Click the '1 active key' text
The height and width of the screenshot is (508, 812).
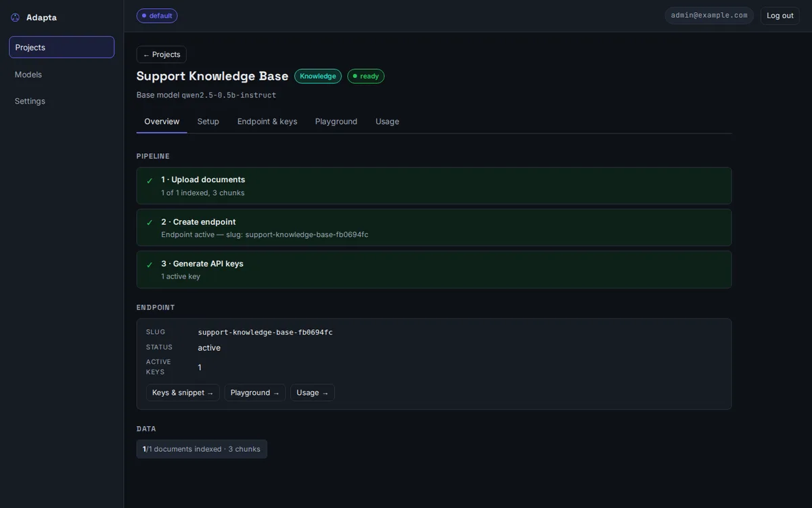[x=181, y=276]
